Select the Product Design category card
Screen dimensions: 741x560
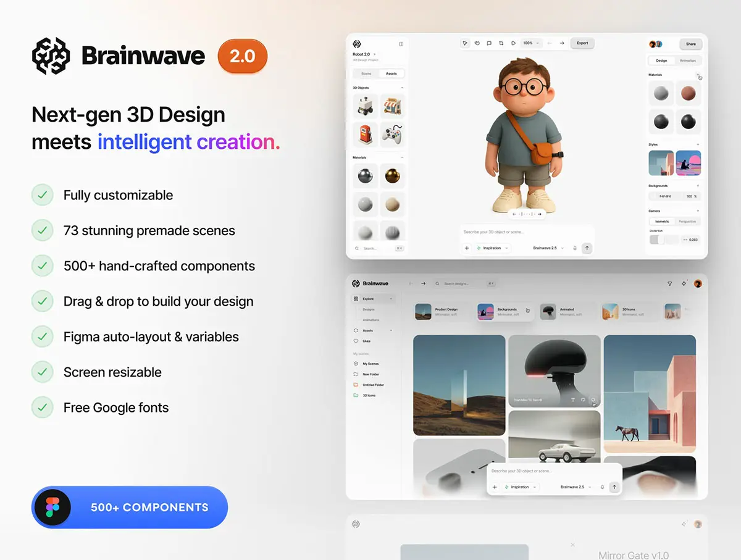pyautogui.click(x=441, y=312)
